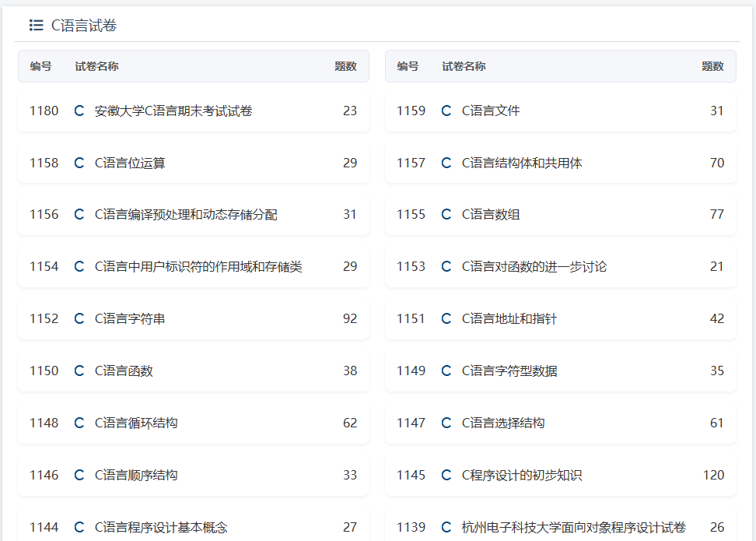Click the C icon in row 1151
756x541 pixels.
446,318
